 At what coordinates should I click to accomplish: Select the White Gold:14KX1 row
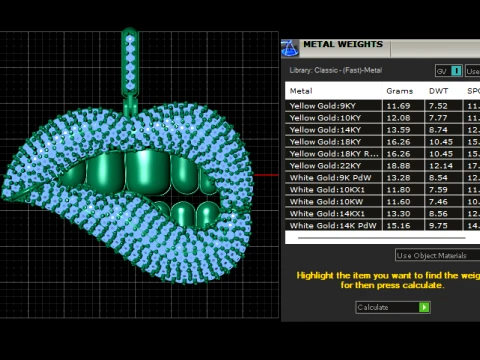(x=383, y=214)
